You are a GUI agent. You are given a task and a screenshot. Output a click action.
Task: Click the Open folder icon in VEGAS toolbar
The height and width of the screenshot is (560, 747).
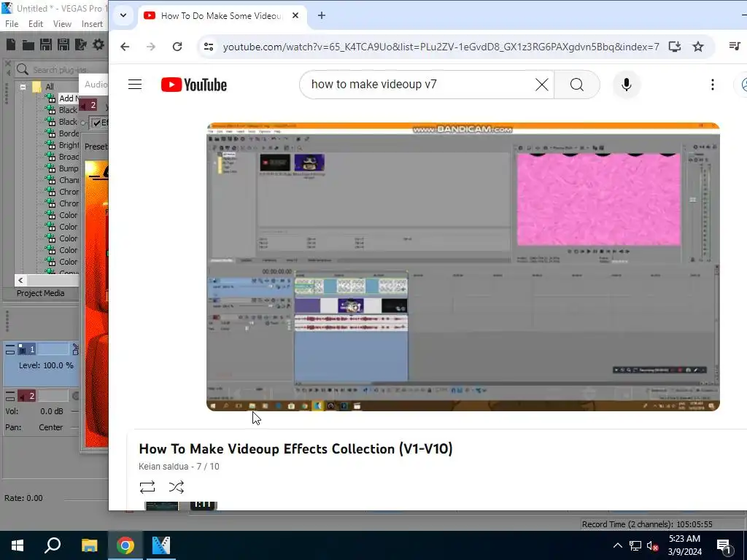pos(28,44)
